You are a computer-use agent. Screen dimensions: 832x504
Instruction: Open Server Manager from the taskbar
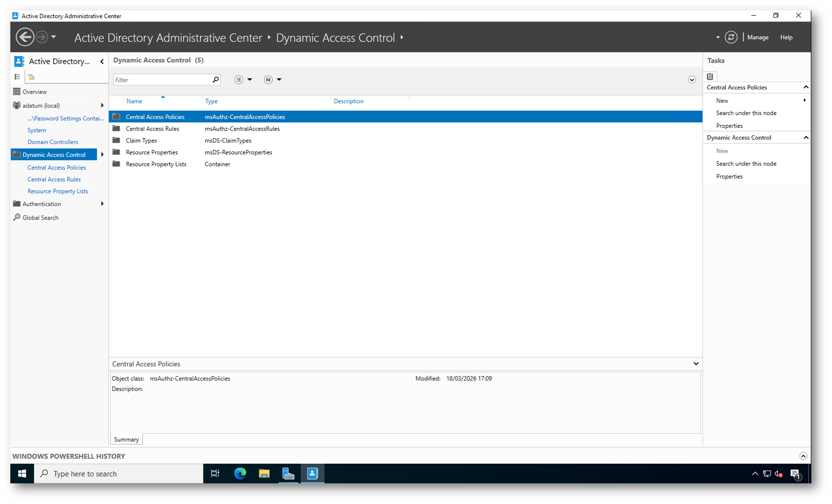point(288,474)
